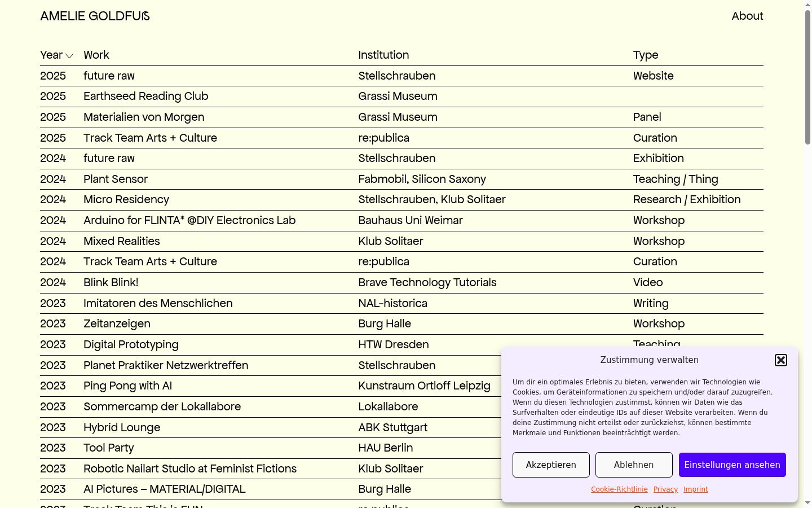This screenshot has height=508, width=812.
Task: Click the scrollbar down arrow
Action: pyautogui.click(x=807, y=503)
